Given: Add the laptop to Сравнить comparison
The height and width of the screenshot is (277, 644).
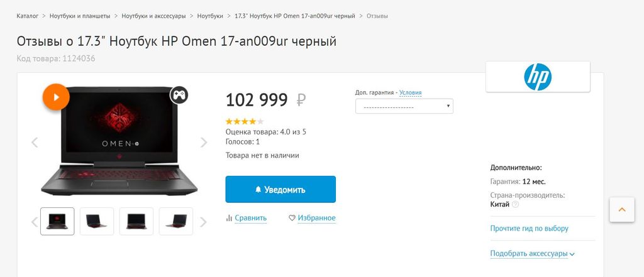Looking at the screenshot, I should click(246, 218).
